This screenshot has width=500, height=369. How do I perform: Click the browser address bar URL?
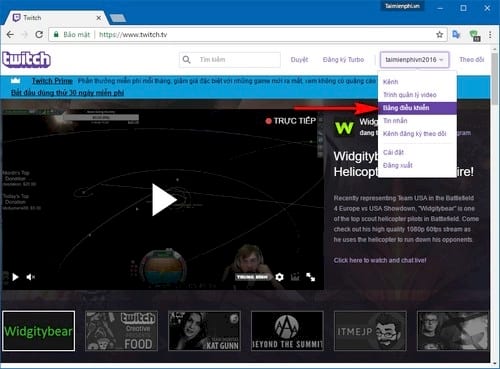point(133,35)
